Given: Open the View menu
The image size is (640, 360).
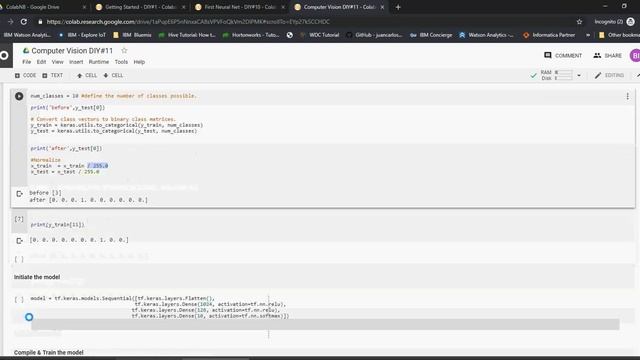Looking at the screenshot, I should 58,62.
